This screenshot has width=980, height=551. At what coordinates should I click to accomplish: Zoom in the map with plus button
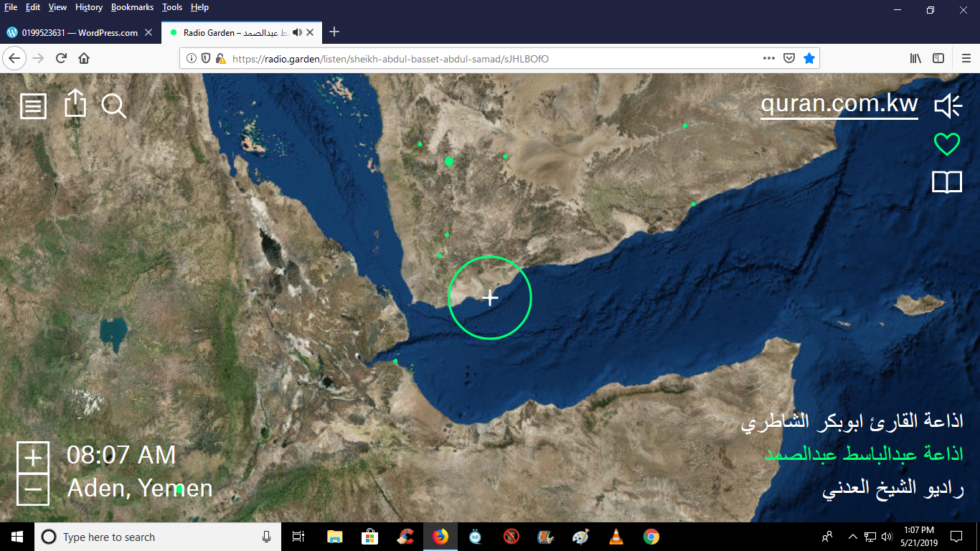point(33,457)
